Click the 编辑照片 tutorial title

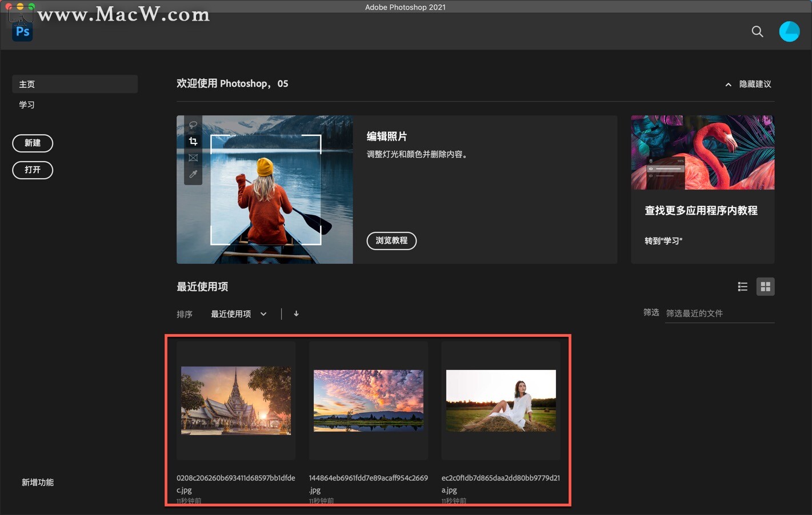387,136
